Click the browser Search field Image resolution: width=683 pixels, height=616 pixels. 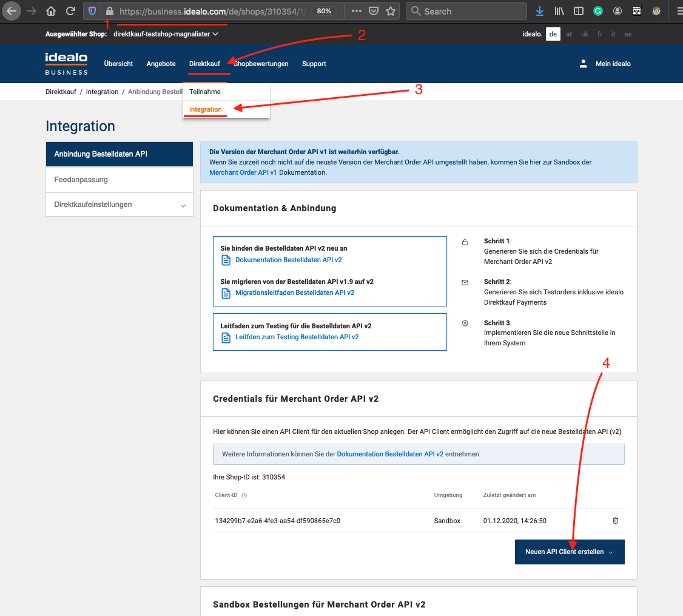click(x=466, y=12)
